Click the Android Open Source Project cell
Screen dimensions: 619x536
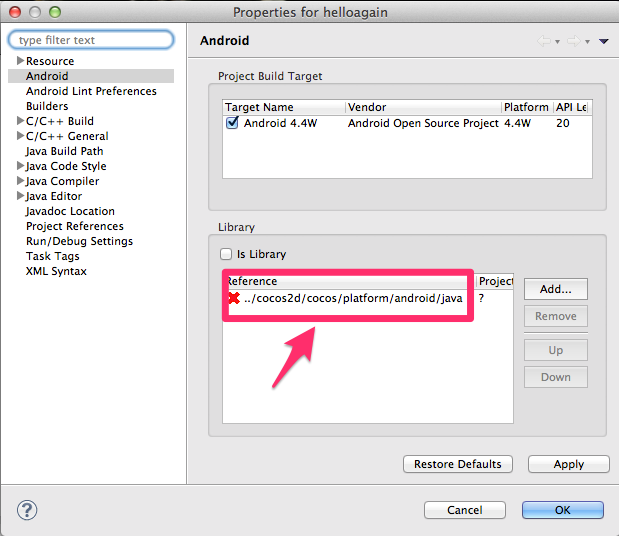click(423, 123)
